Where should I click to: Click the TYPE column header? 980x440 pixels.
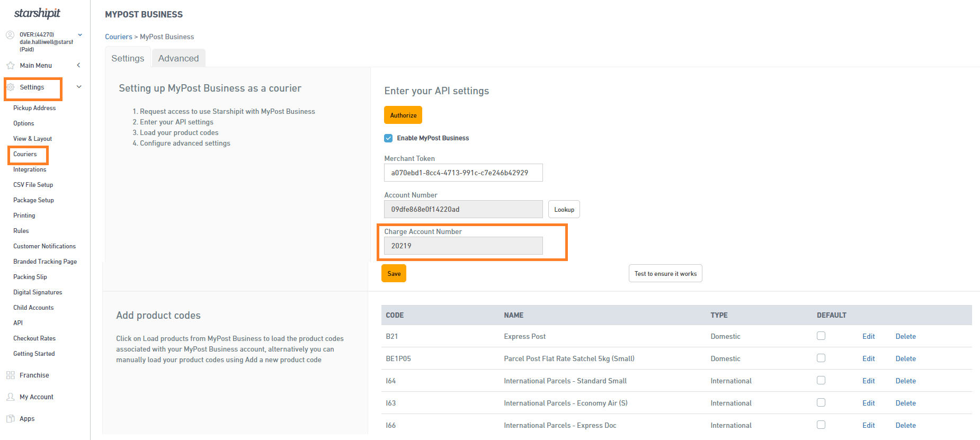click(719, 315)
